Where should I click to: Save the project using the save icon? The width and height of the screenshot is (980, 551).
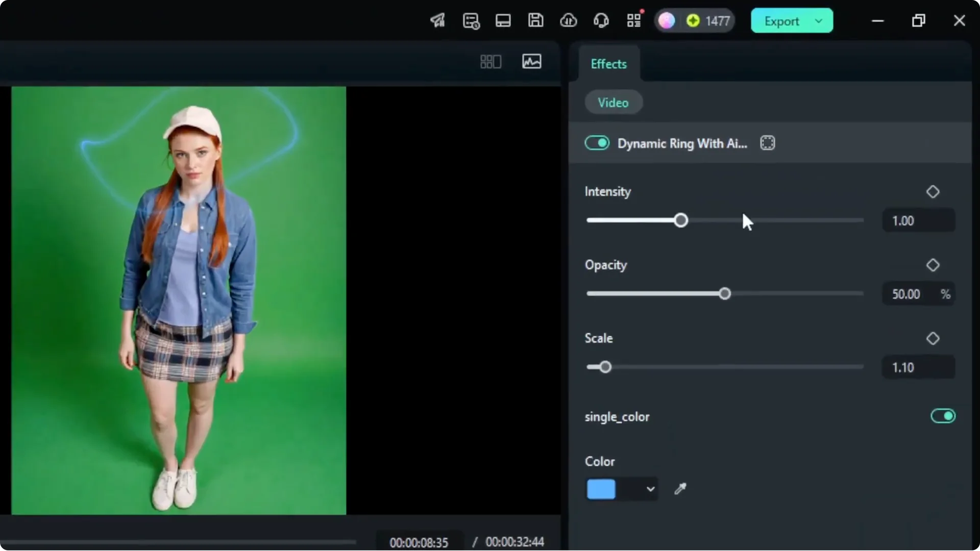tap(535, 20)
